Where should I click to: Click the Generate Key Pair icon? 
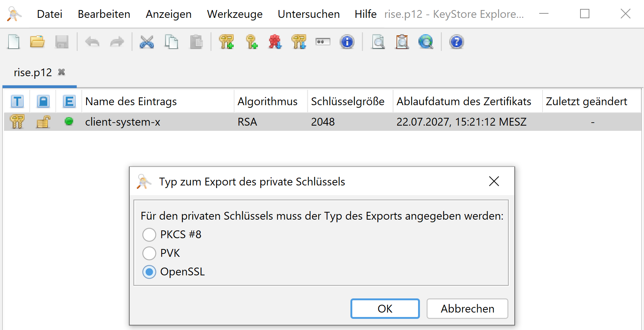pos(226,42)
